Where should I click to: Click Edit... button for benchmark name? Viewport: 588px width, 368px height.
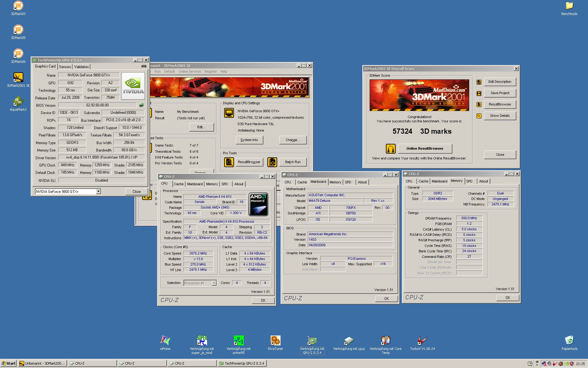[201, 127]
